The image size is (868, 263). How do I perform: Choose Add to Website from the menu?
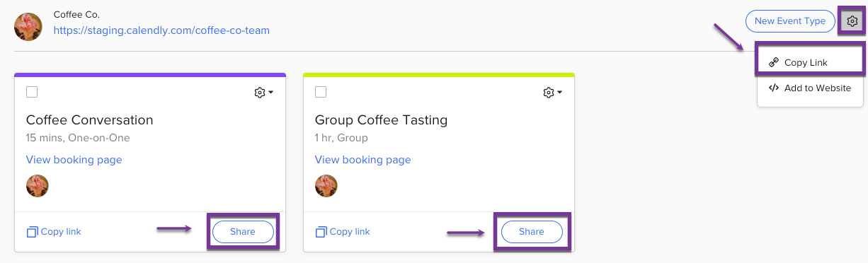point(811,88)
